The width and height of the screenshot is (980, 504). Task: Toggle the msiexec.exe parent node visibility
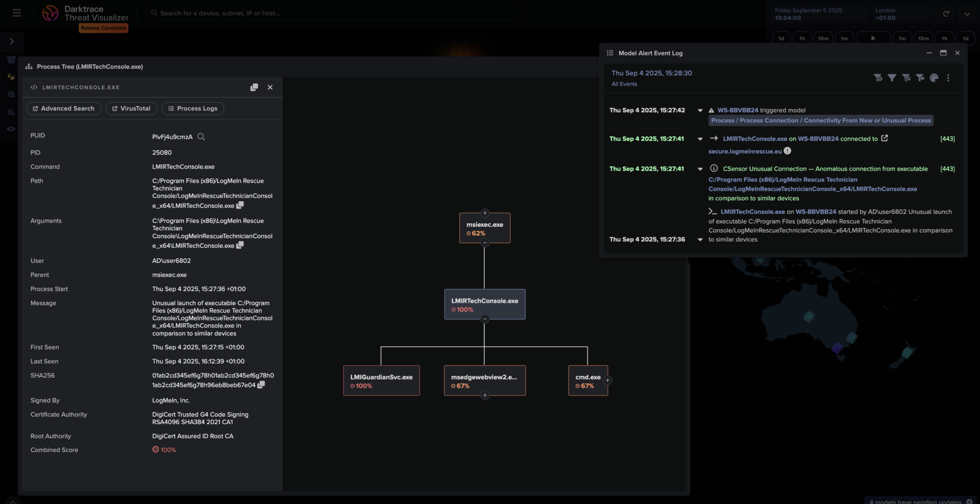coord(485,213)
